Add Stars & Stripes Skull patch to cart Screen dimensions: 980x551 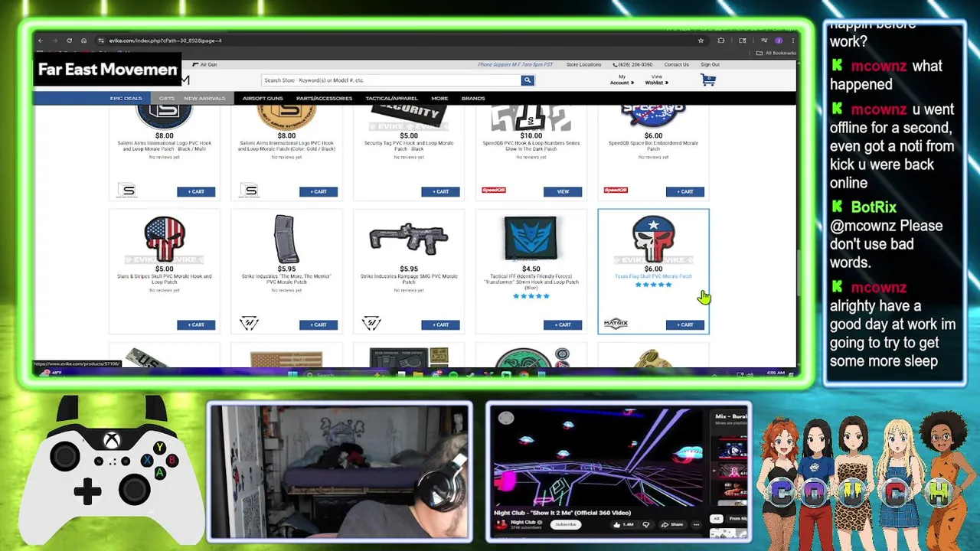(196, 324)
